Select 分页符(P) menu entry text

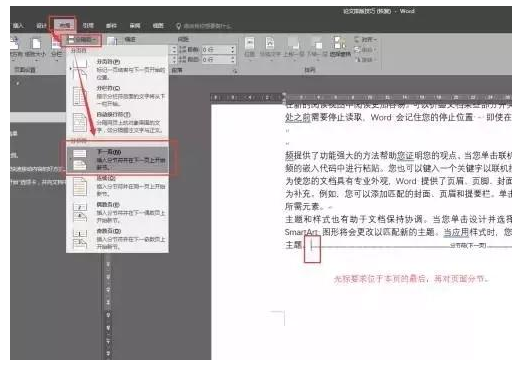click(108, 62)
